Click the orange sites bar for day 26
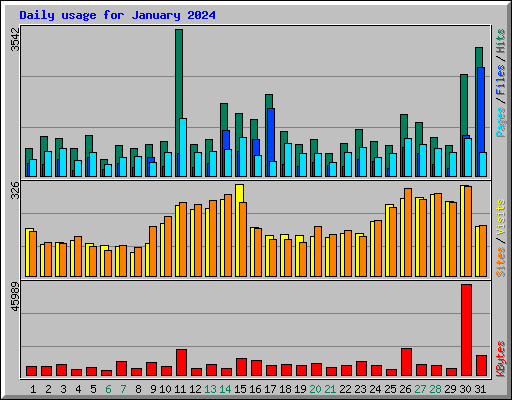 [x=408, y=232]
